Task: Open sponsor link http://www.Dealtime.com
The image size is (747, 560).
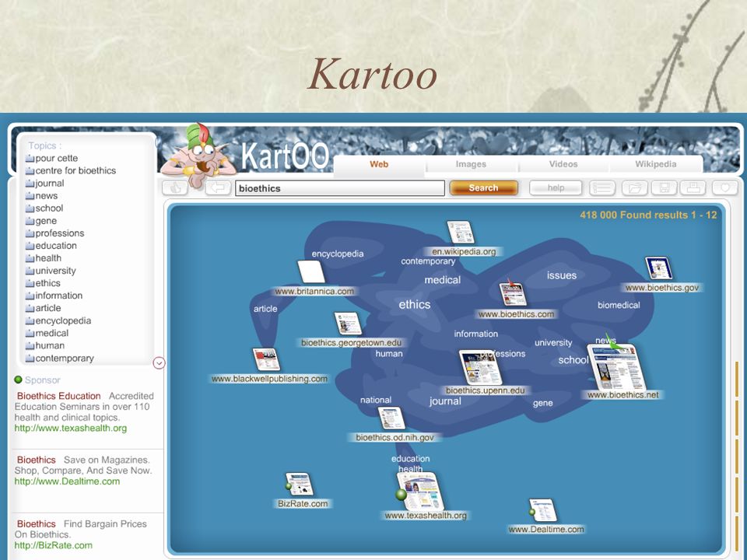Action: [x=67, y=481]
